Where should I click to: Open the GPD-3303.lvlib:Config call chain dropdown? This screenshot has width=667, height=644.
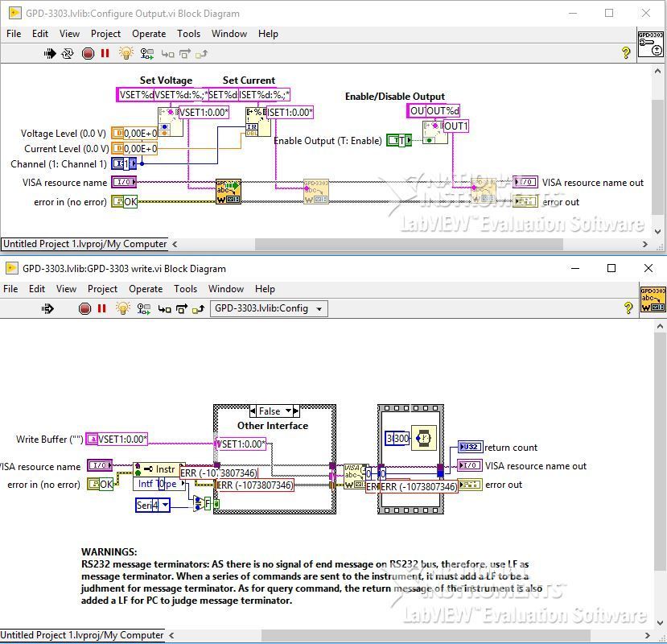click(269, 308)
